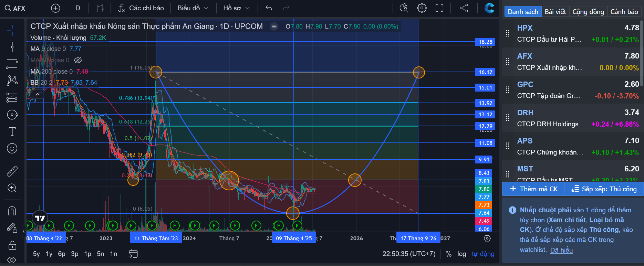Set chart range to 1n
The image size is (644, 266).
tap(113, 254)
